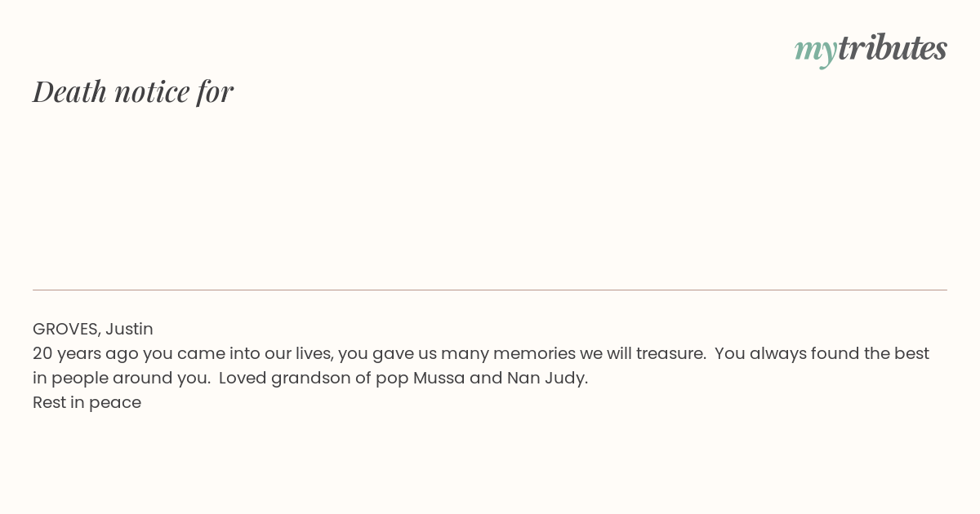The height and width of the screenshot is (514, 980).
Task: Click the green "my" part of logo
Action: tap(816, 51)
